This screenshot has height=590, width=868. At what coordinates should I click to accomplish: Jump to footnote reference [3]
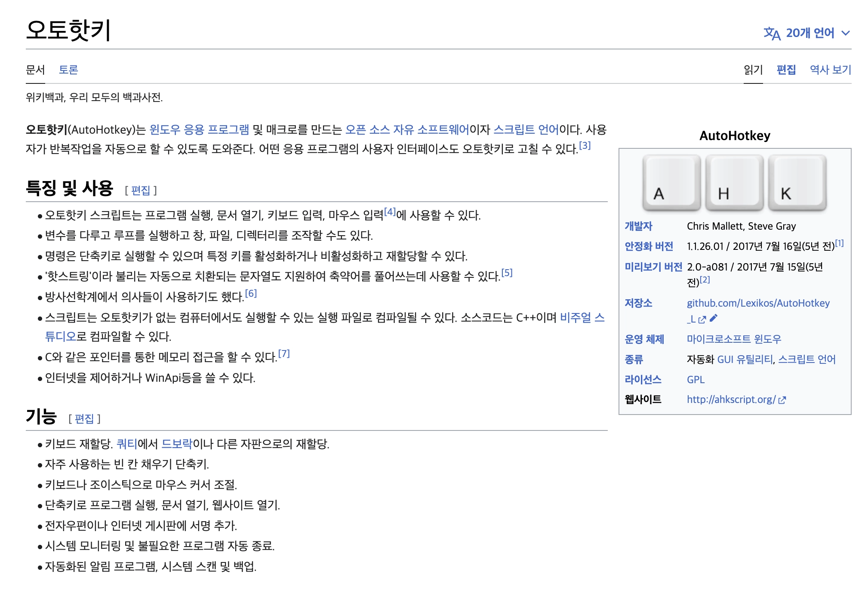point(585,146)
